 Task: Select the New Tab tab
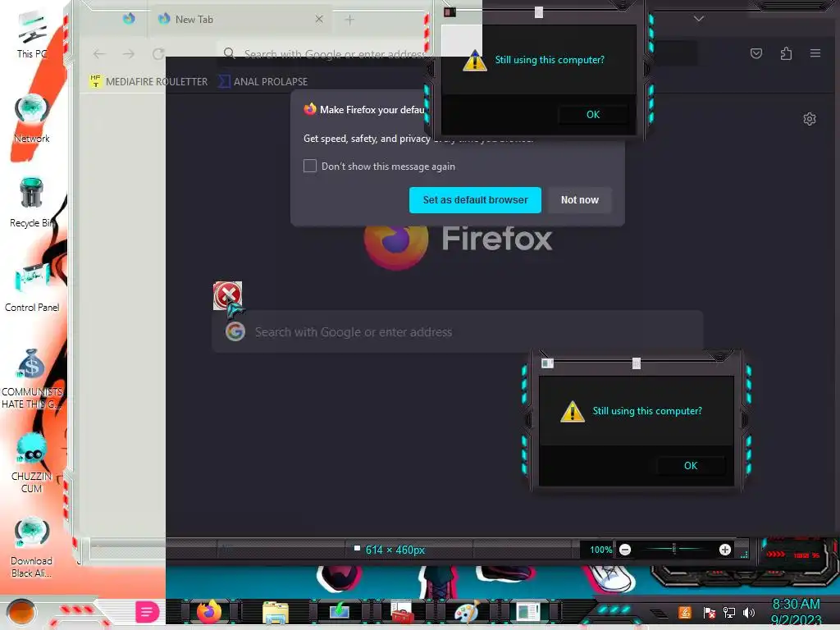click(x=241, y=20)
